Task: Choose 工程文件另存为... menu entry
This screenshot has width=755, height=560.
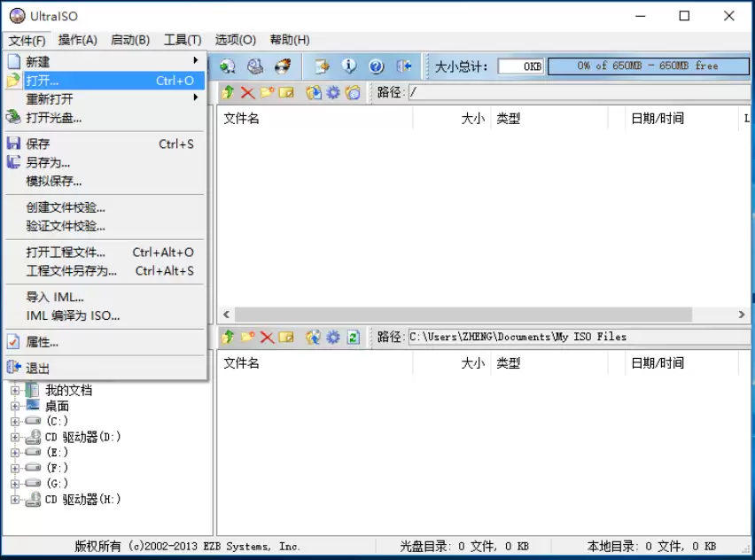Action: [x=105, y=270]
